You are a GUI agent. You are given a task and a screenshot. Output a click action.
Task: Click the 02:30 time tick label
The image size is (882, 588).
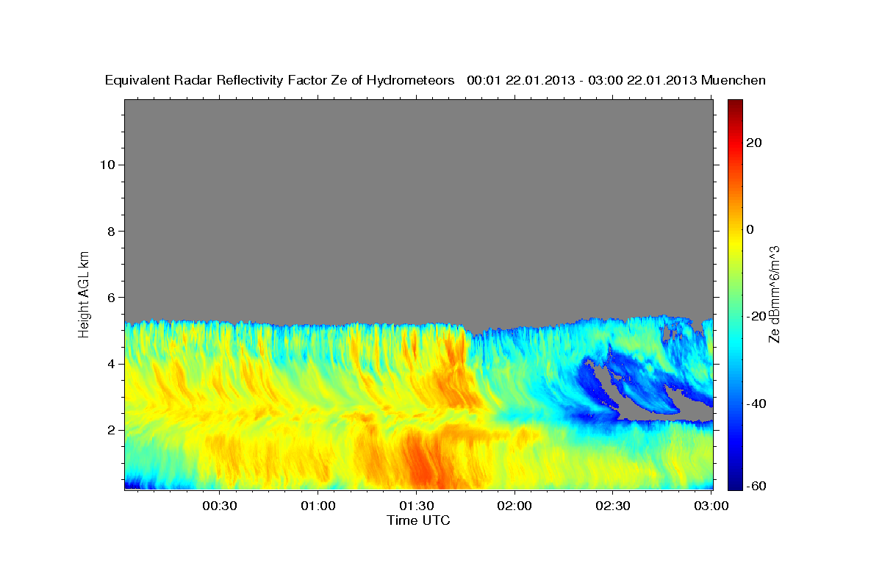coord(613,506)
